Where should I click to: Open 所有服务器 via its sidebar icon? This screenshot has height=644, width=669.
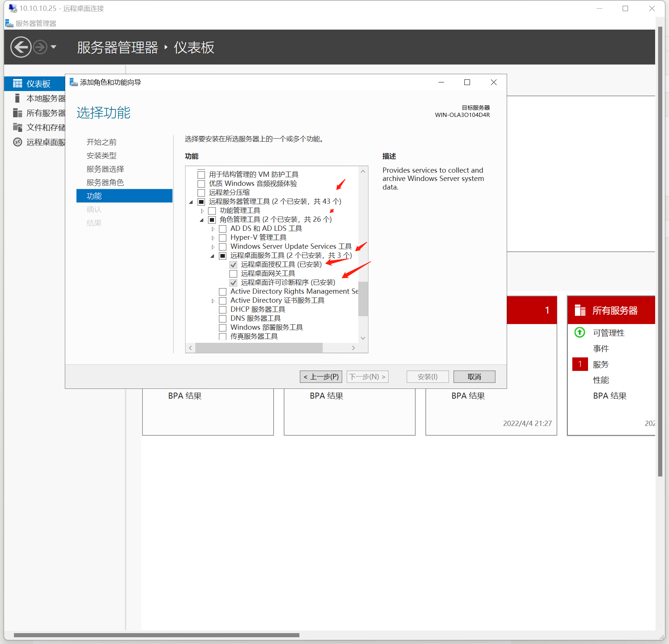[18, 113]
